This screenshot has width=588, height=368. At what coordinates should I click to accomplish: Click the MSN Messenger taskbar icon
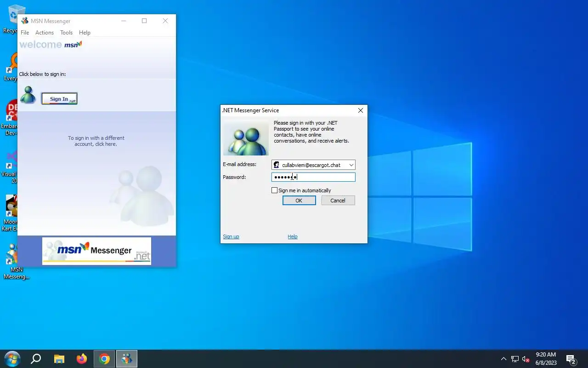tap(127, 359)
